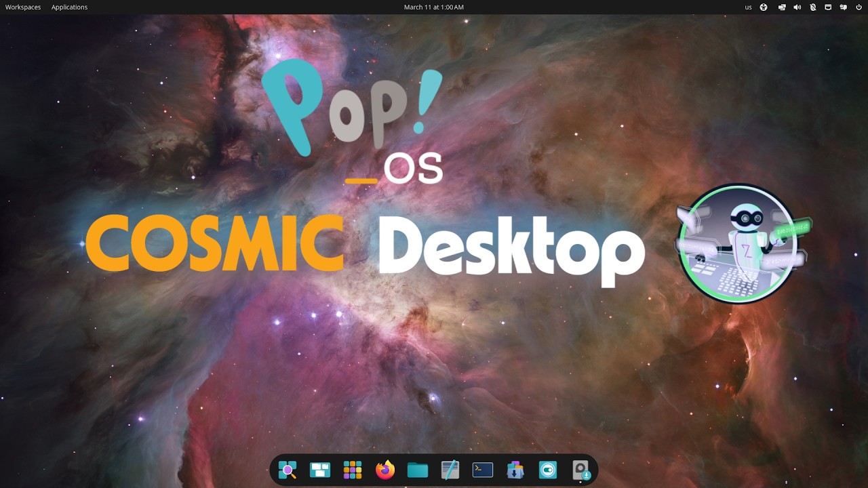Click the drive installer icon in dock
Image resolution: width=868 pixels, height=488 pixels.
tap(581, 470)
